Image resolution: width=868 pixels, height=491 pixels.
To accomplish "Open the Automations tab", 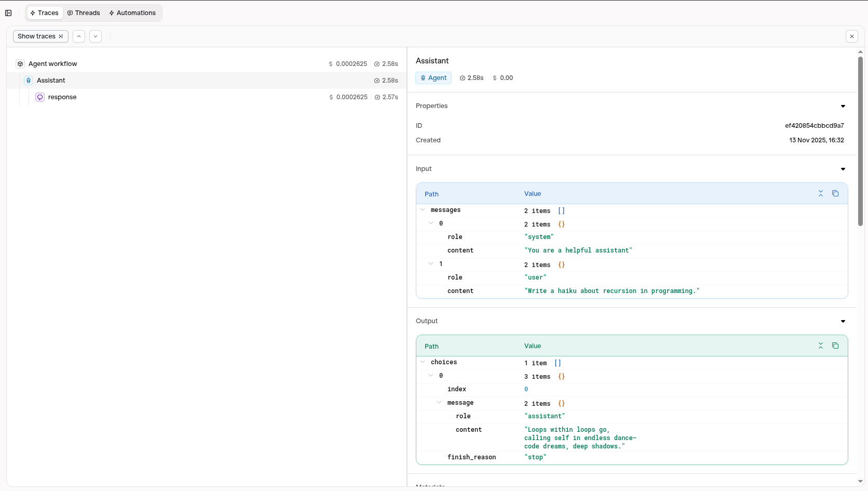I will coord(132,13).
